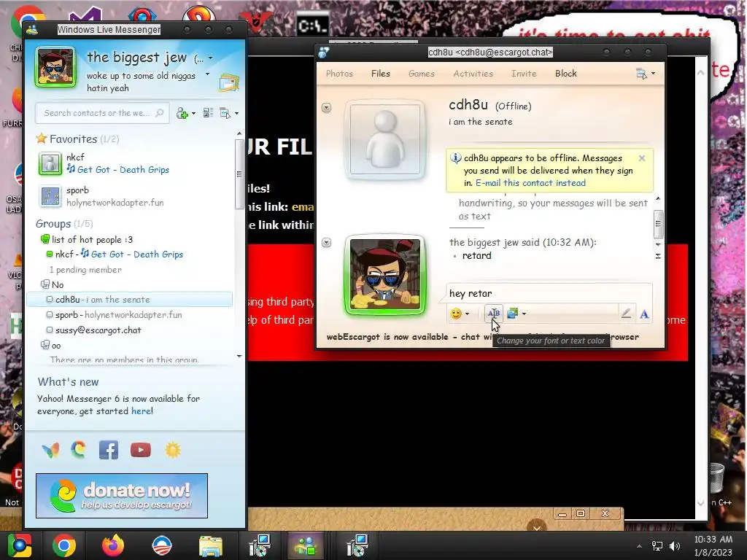Open the Activities menu in chat
This screenshot has width=747, height=560.
pyautogui.click(x=473, y=74)
